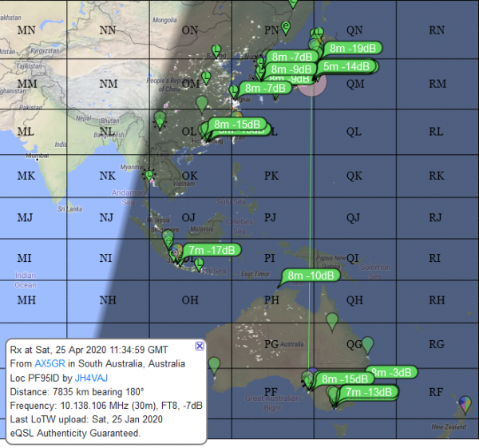The width and height of the screenshot is (479, 448).
Task: Click the green marker in grid QG
Action: coord(367,343)
